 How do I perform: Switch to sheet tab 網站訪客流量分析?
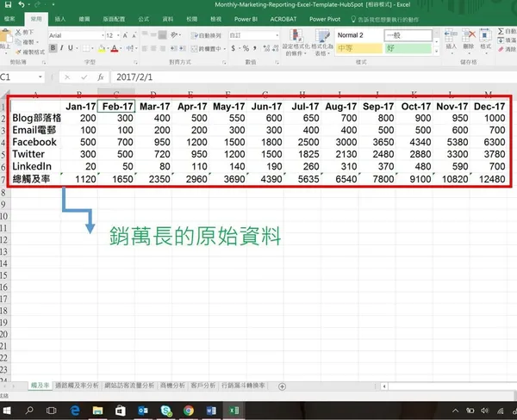(x=129, y=386)
